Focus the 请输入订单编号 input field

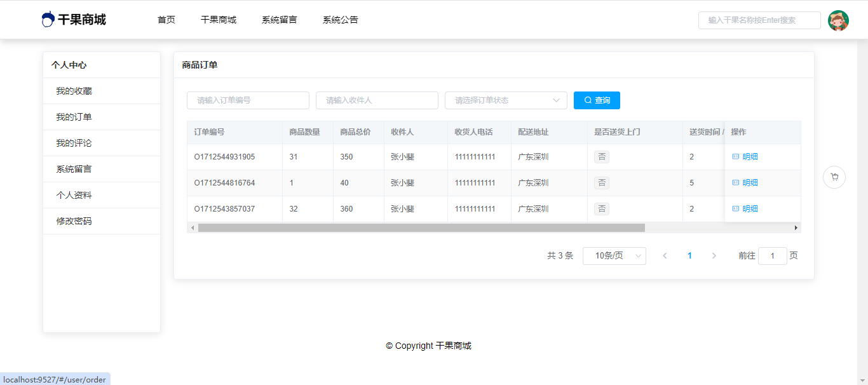click(248, 100)
